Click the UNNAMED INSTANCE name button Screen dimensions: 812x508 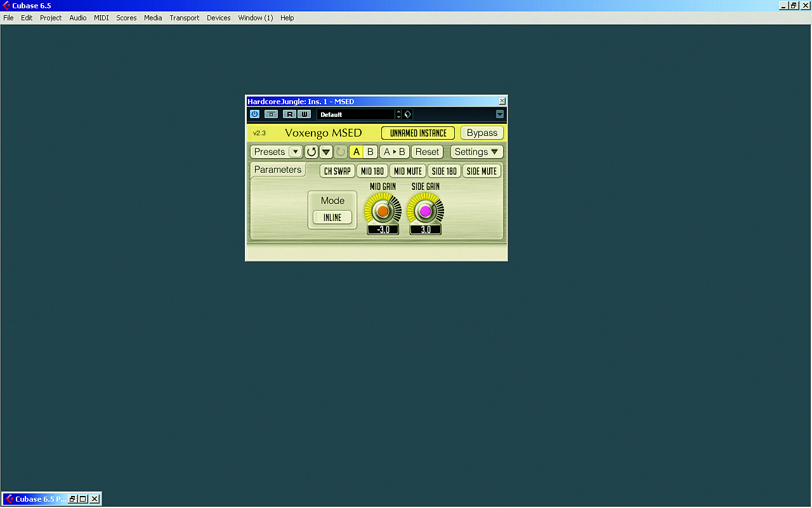pyautogui.click(x=418, y=133)
